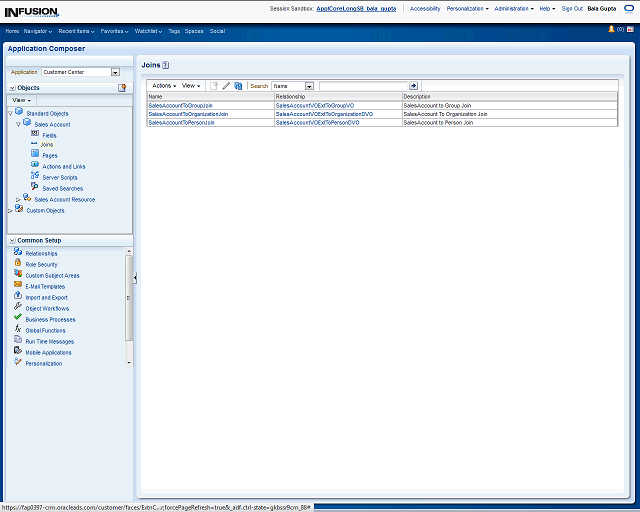Click the Global Functions fx icon
The width and height of the screenshot is (640, 512).
[18, 330]
